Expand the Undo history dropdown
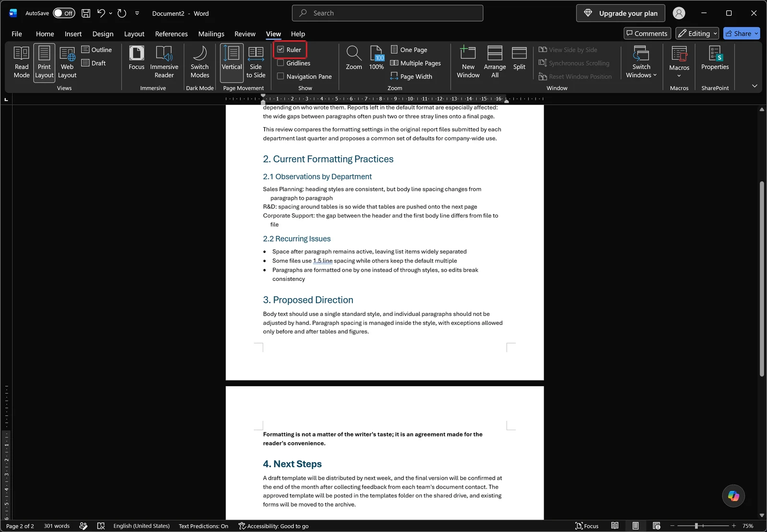 [111, 13]
